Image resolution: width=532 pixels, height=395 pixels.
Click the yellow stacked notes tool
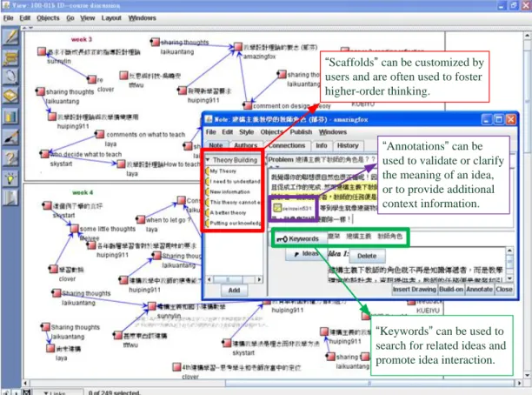coord(10,57)
